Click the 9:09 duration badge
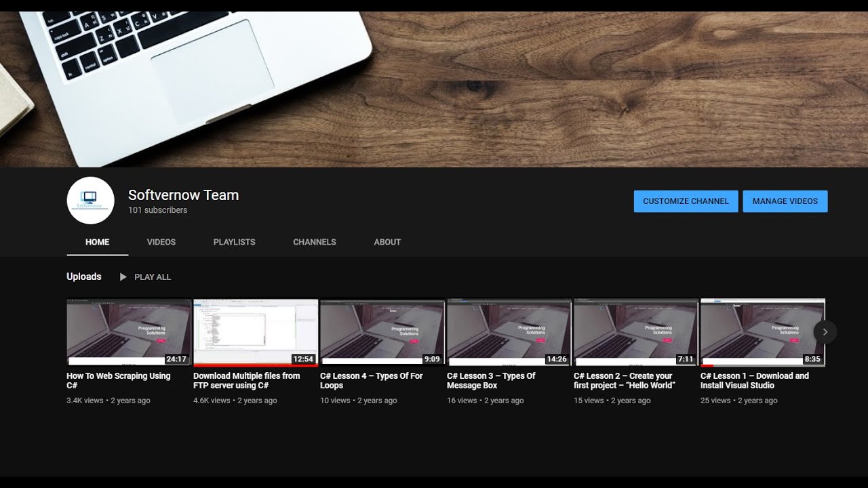The image size is (868, 488). [432, 359]
